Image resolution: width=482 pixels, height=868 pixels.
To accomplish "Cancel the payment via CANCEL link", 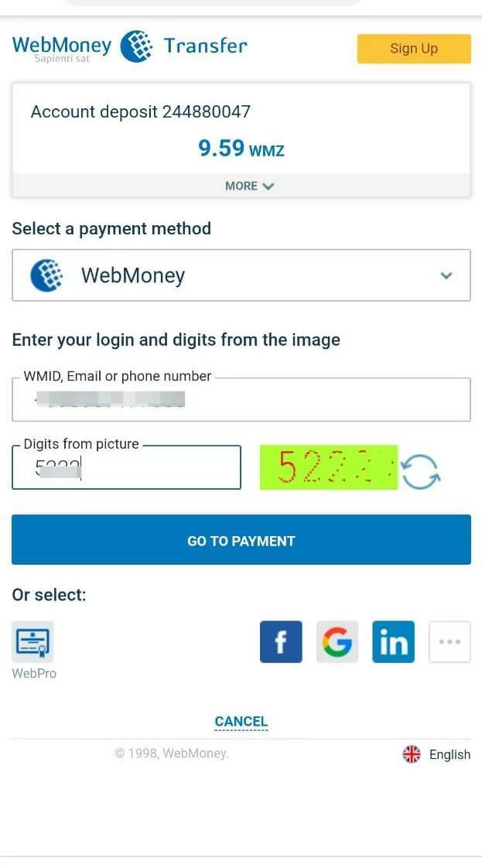I will click(x=241, y=721).
